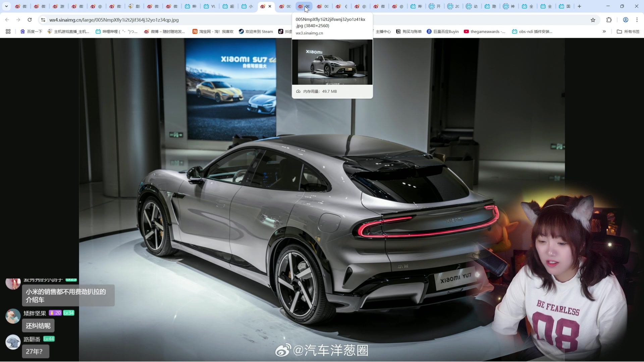Open the obs-ndi 插件安装 bookmark
The width and height of the screenshot is (644, 362).
[532, 32]
